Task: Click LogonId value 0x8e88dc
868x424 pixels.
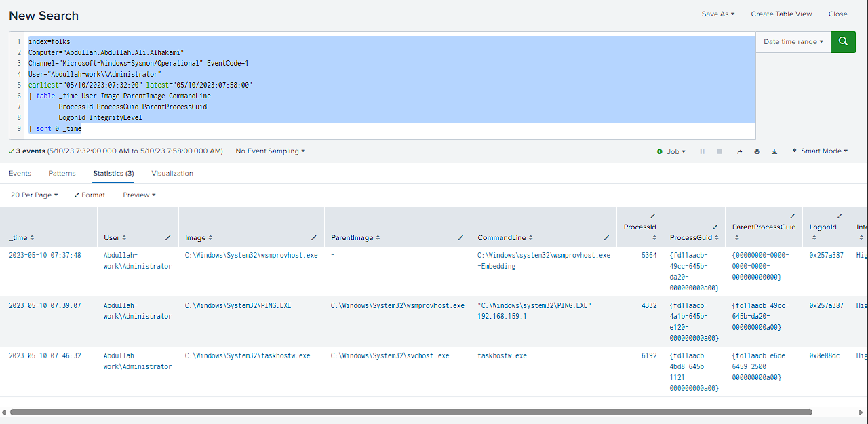Action: click(825, 355)
